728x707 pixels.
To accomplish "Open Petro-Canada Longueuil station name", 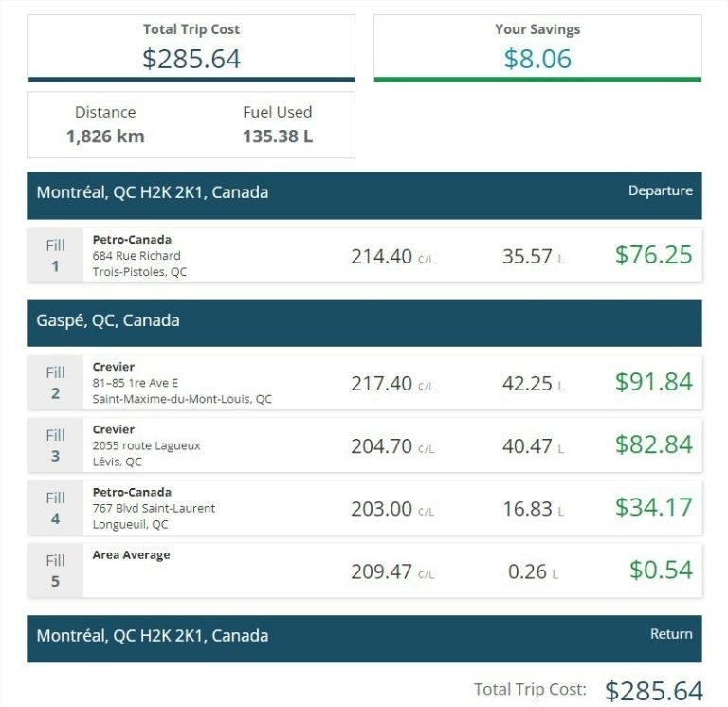I will tap(132, 492).
